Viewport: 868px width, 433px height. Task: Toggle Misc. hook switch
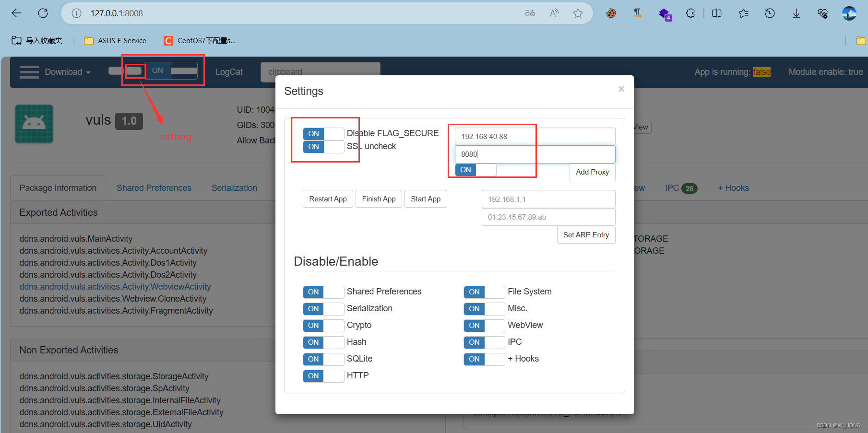coord(484,309)
